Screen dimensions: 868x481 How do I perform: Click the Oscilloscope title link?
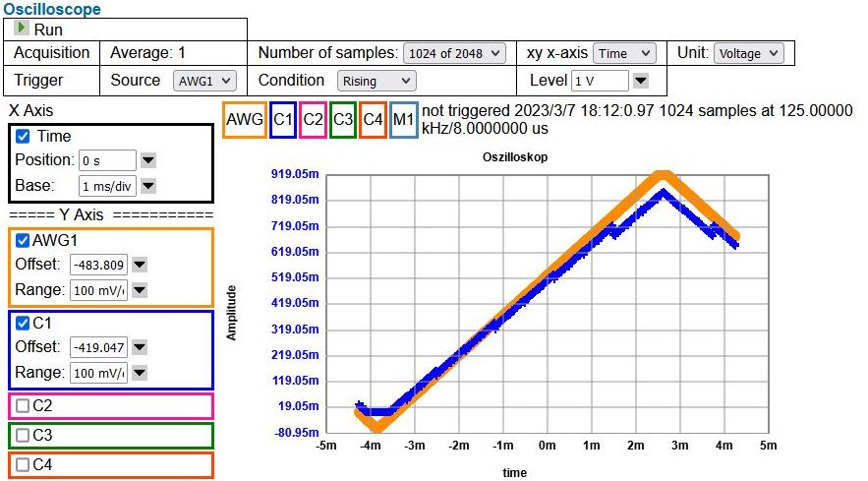pos(51,9)
